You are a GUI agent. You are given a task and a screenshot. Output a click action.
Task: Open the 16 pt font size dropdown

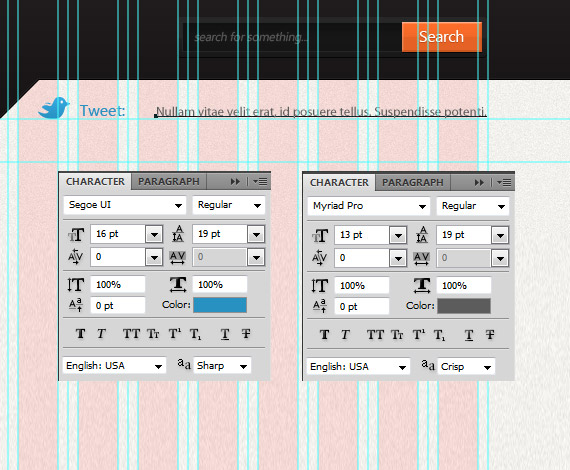click(154, 234)
